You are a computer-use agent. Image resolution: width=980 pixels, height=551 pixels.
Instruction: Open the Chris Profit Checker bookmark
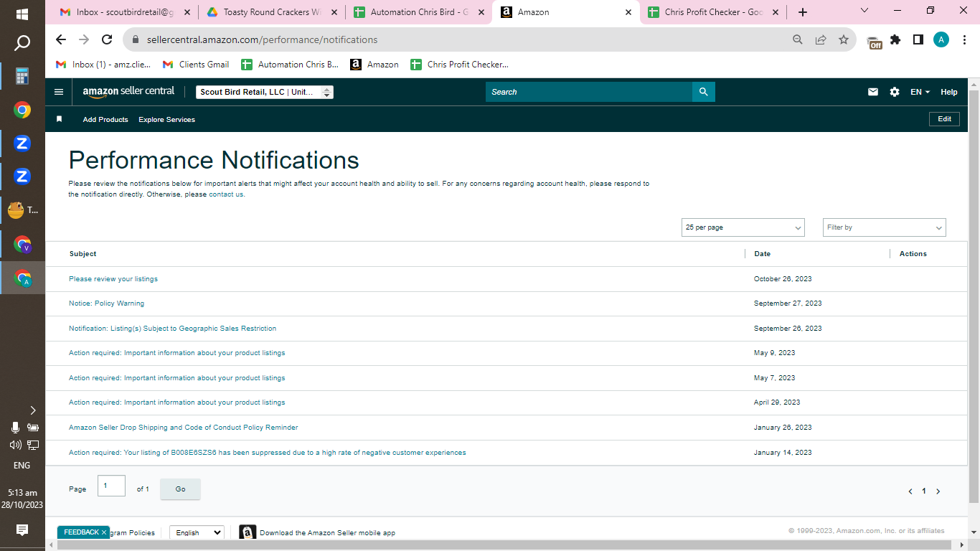(459, 65)
